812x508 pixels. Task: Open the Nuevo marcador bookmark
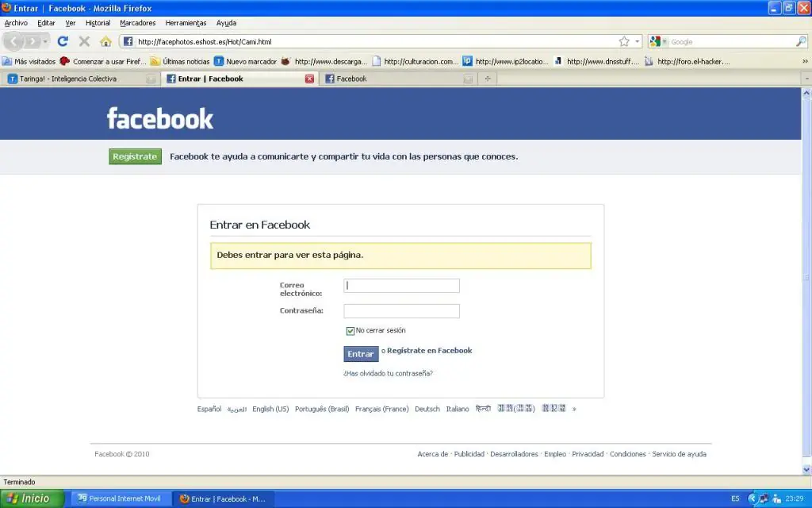click(246, 61)
